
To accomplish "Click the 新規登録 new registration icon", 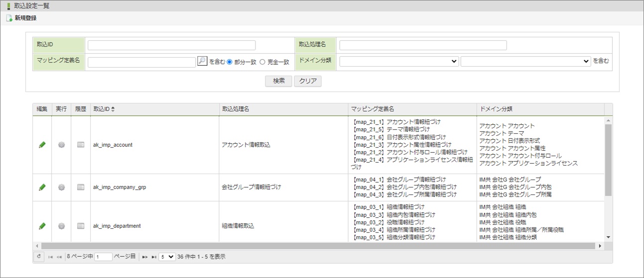I will (9, 18).
